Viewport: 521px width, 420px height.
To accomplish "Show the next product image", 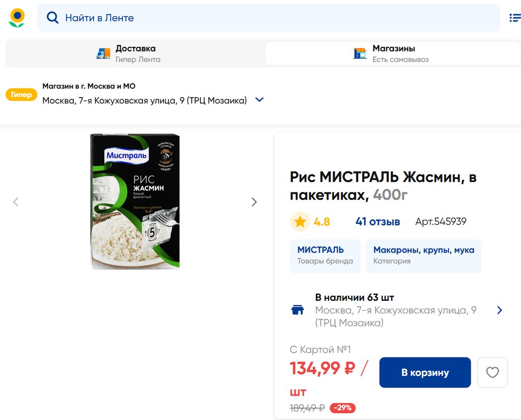I will click(x=254, y=202).
